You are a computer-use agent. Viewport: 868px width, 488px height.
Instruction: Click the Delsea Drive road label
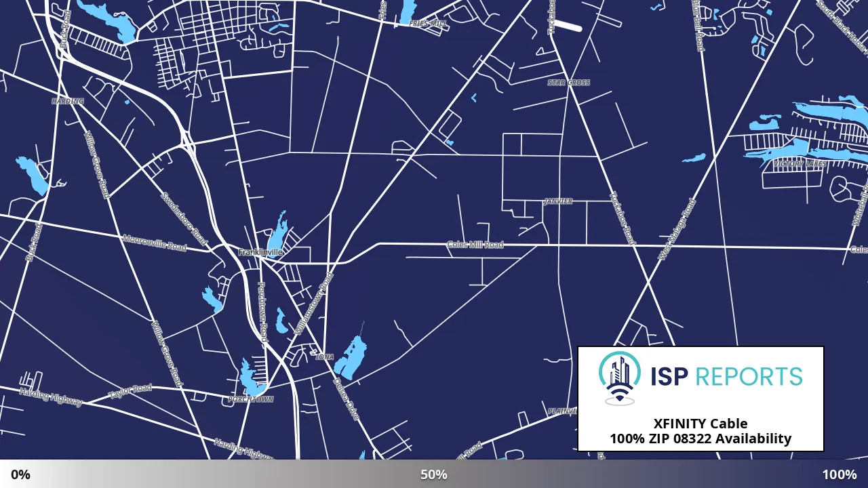coord(346,399)
